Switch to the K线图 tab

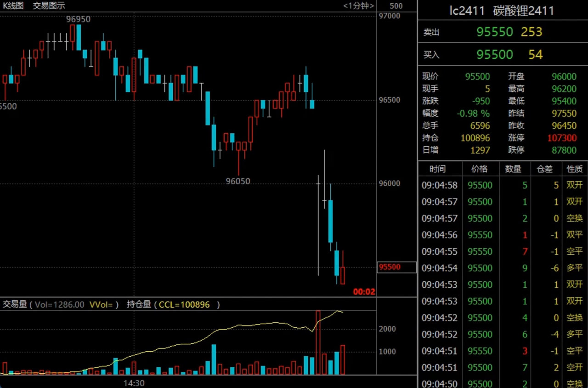pos(13,6)
